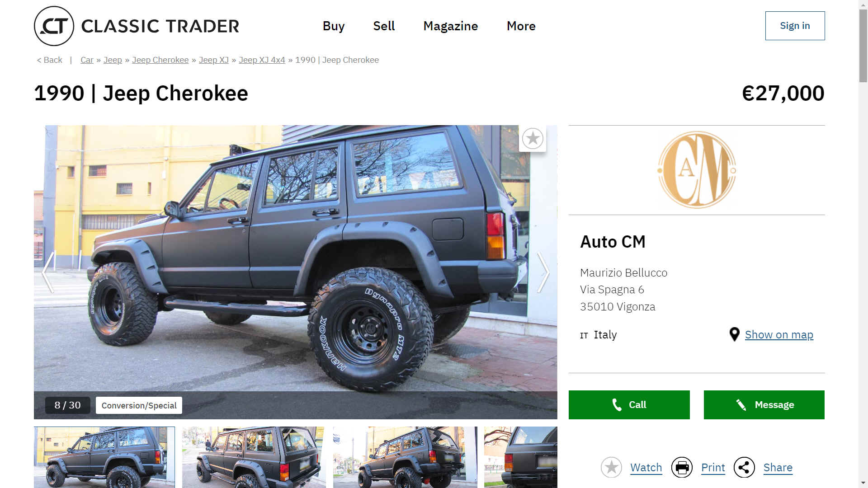
Task: Open the Sell menu
Action: click(384, 26)
